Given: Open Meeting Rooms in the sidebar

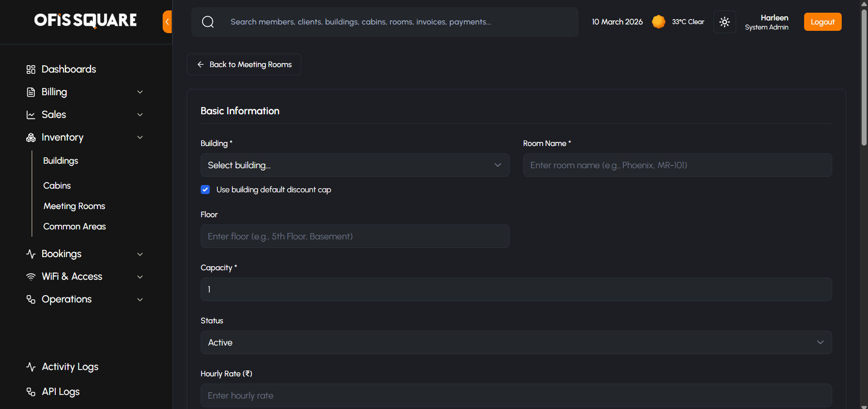Looking at the screenshot, I should tap(74, 206).
